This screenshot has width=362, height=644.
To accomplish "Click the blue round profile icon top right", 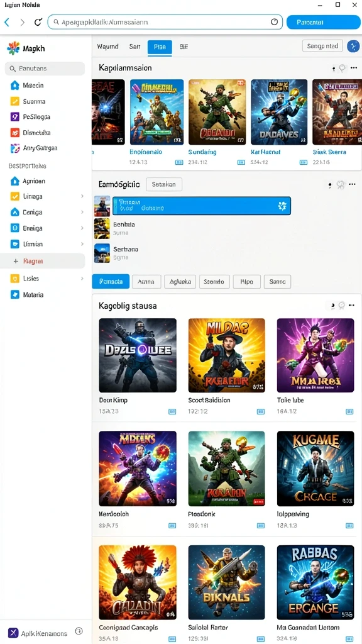I will 353,47.
